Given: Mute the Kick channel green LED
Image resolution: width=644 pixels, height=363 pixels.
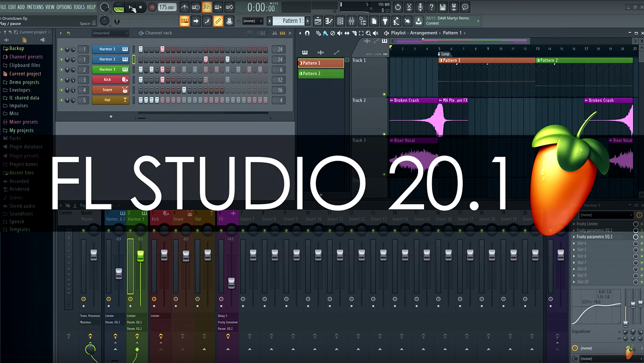Looking at the screenshot, I should 62,80.
